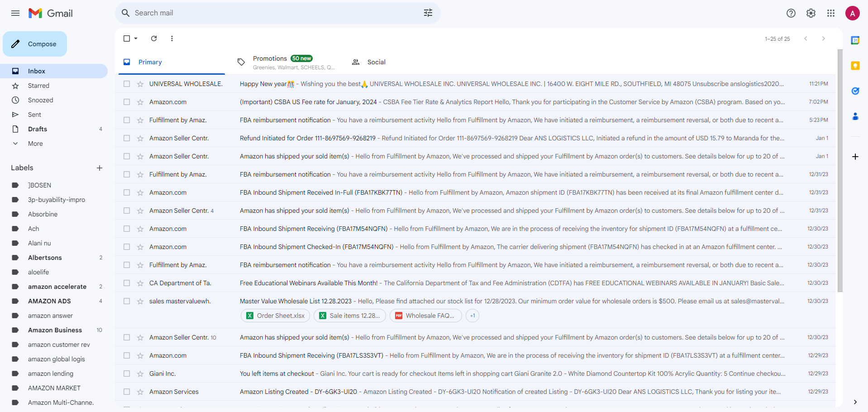
Task: Get add-ons plus icon
Action: (855, 157)
